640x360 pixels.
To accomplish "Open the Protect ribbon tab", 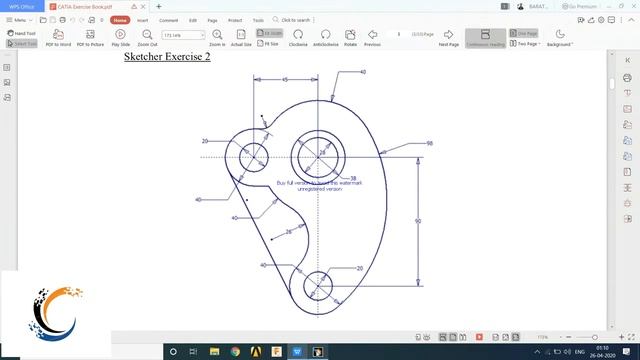I will point(235,20).
